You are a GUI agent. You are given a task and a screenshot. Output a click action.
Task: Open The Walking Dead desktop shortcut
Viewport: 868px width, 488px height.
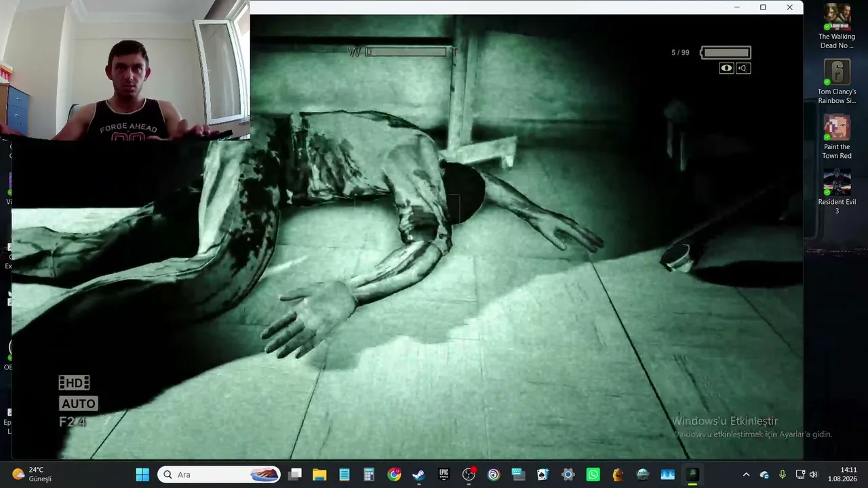tap(837, 27)
